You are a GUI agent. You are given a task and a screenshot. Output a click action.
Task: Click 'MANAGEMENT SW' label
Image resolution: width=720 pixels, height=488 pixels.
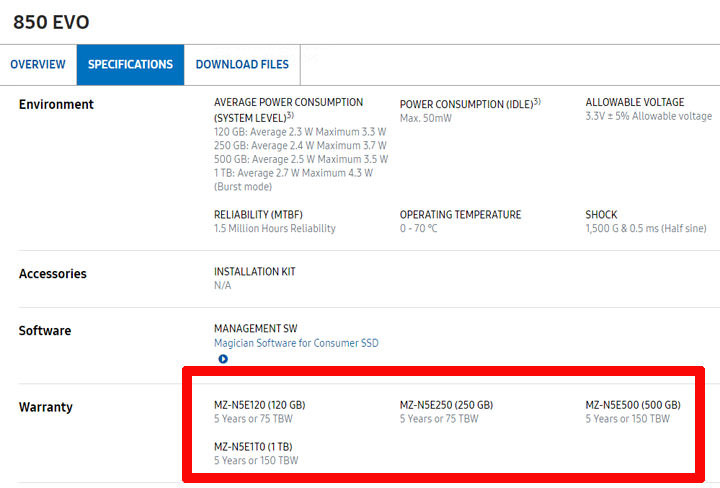coord(255,329)
